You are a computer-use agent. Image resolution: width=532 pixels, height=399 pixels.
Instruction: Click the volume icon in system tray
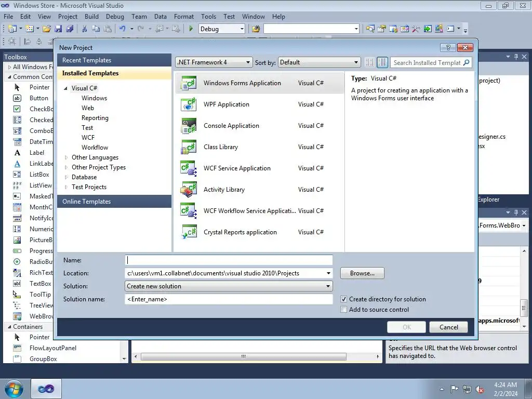[480, 390]
